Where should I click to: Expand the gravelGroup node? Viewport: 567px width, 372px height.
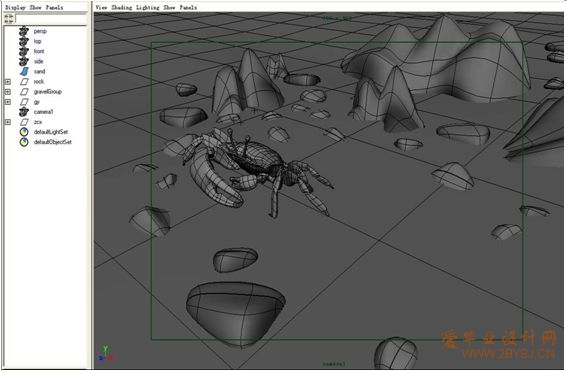(8, 92)
